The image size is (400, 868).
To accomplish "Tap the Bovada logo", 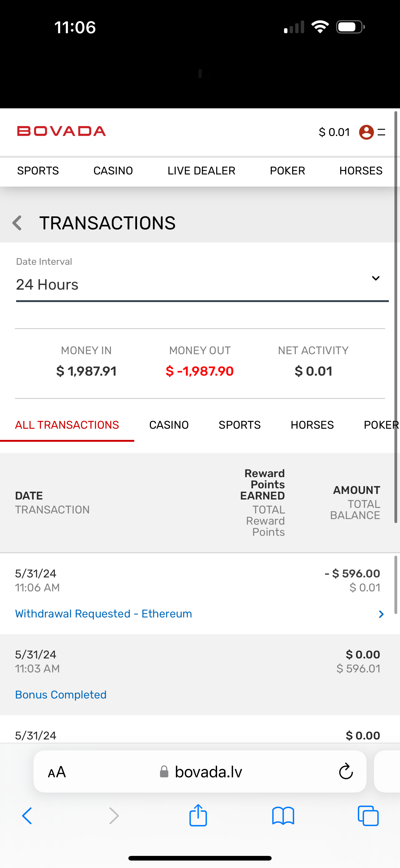I will [x=62, y=131].
